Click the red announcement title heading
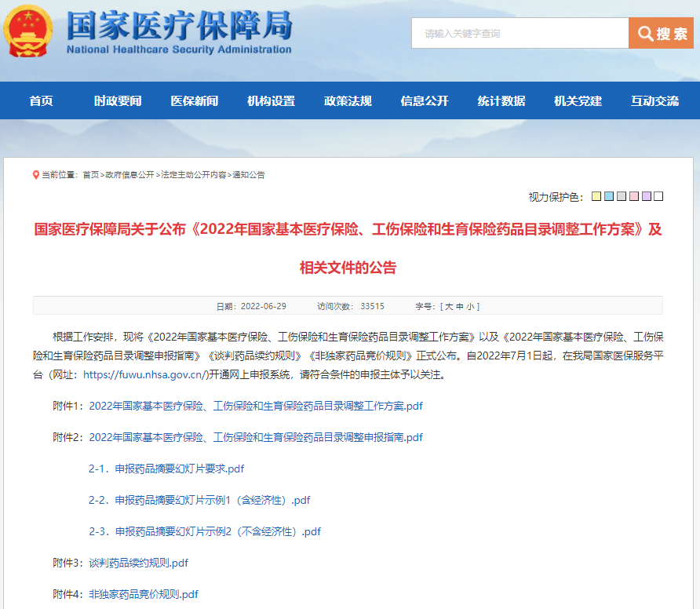This screenshot has width=700, height=609. [348, 248]
